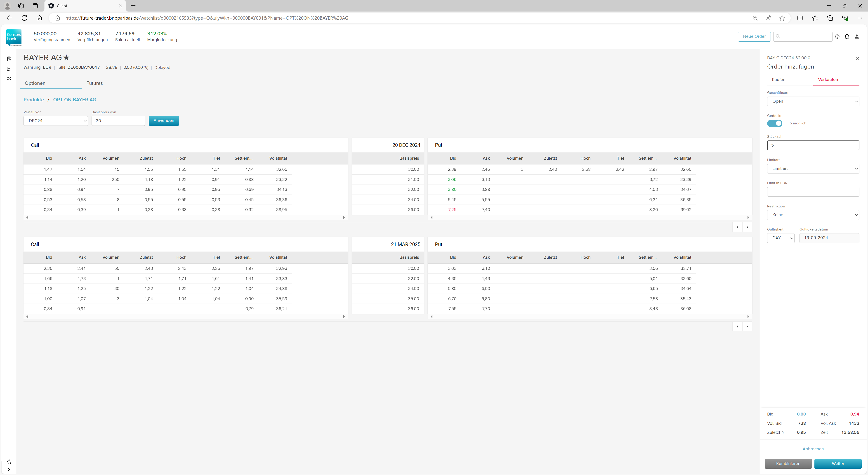This screenshot has width=868, height=475.
Task: Click the Neue Order button
Action: [x=754, y=36]
